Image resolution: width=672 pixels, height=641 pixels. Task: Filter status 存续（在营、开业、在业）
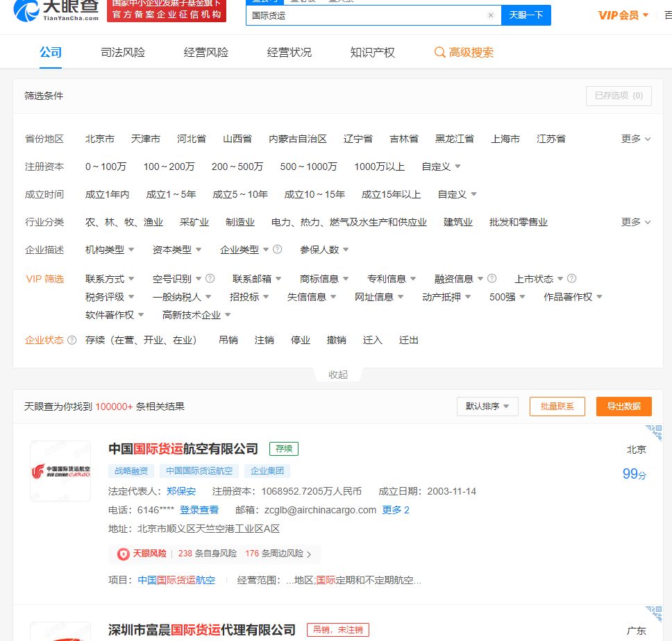[x=142, y=340]
